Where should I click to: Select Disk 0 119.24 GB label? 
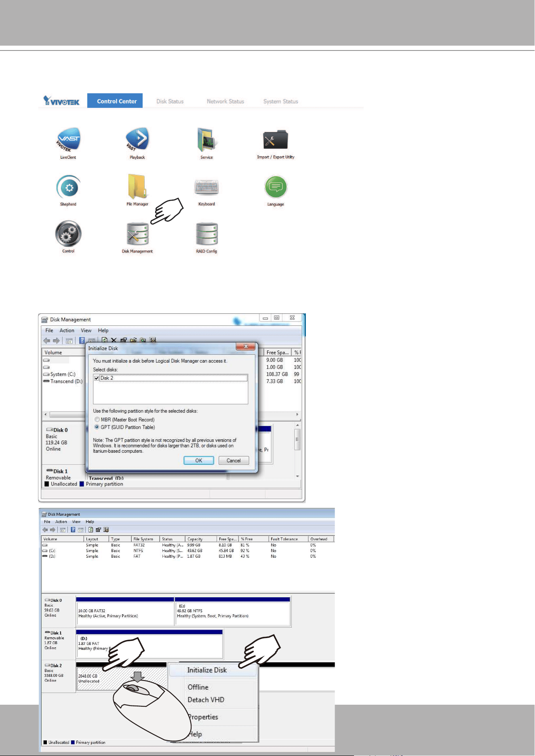point(63,443)
